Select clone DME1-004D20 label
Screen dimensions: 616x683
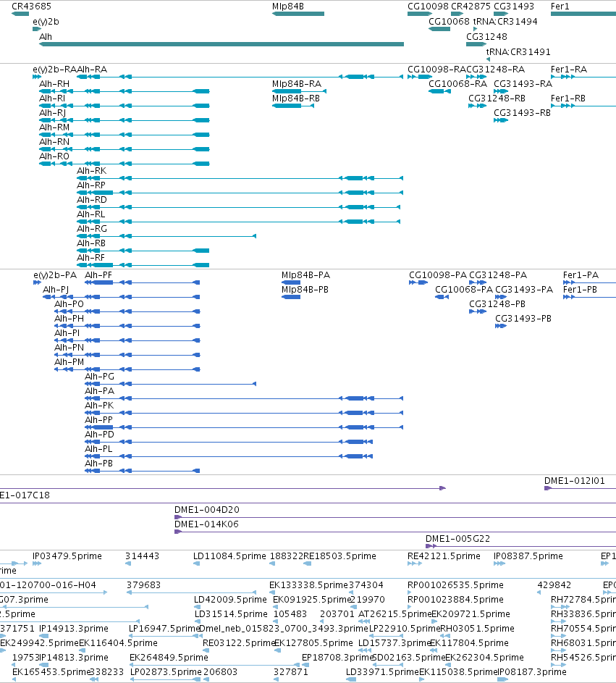pyautogui.click(x=207, y=510)
